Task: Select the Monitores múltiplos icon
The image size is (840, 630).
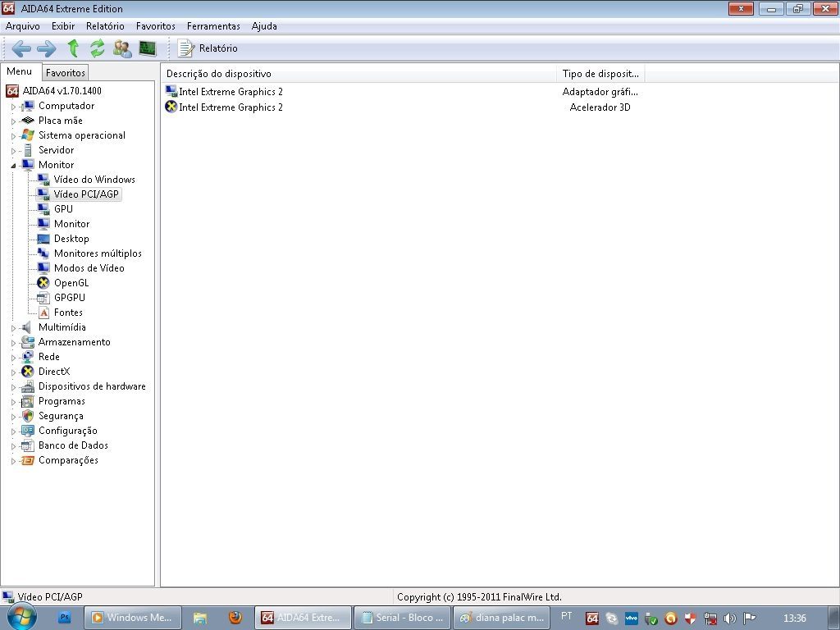Action: coord(43,253)
